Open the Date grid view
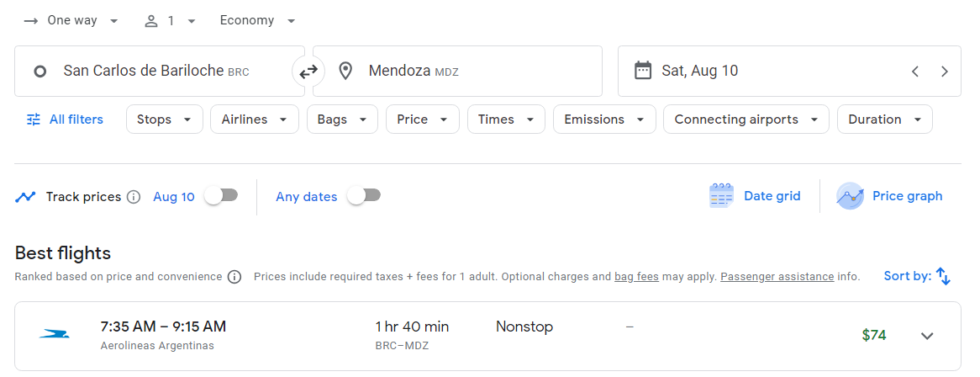 (x=755, y=196)
